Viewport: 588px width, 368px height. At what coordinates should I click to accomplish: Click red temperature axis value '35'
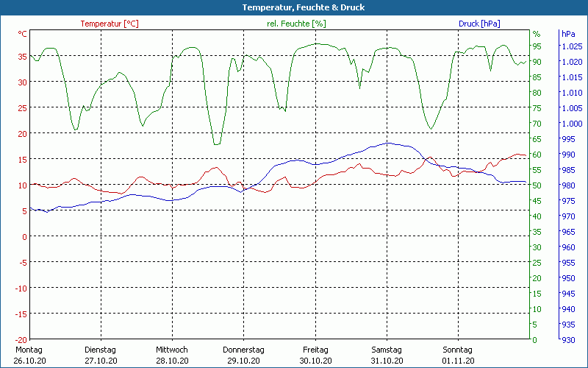click(x=23, y=57)
